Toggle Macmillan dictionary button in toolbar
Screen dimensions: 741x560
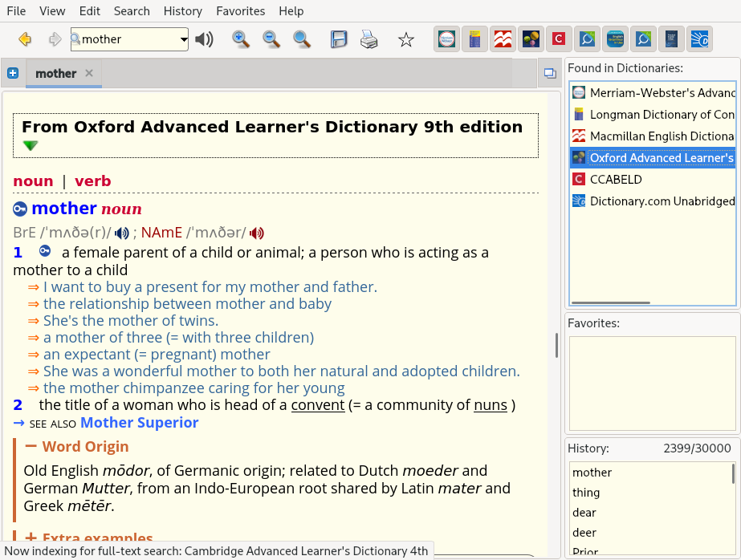click(x=503, y=39)
